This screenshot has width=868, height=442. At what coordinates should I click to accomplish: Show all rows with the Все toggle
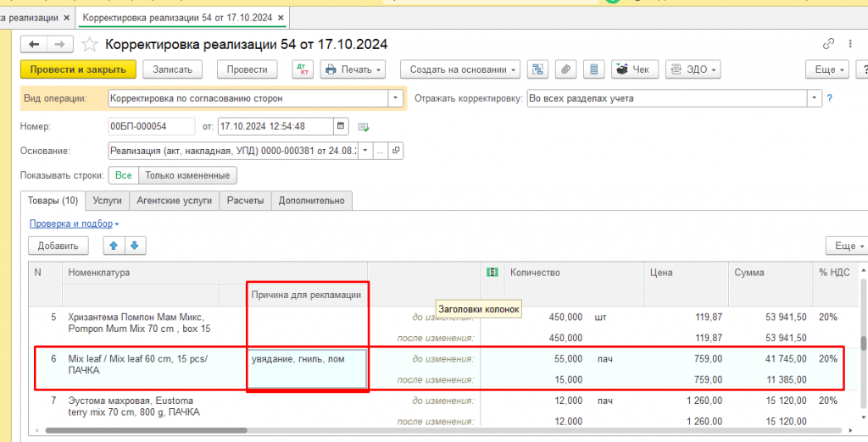124,175
